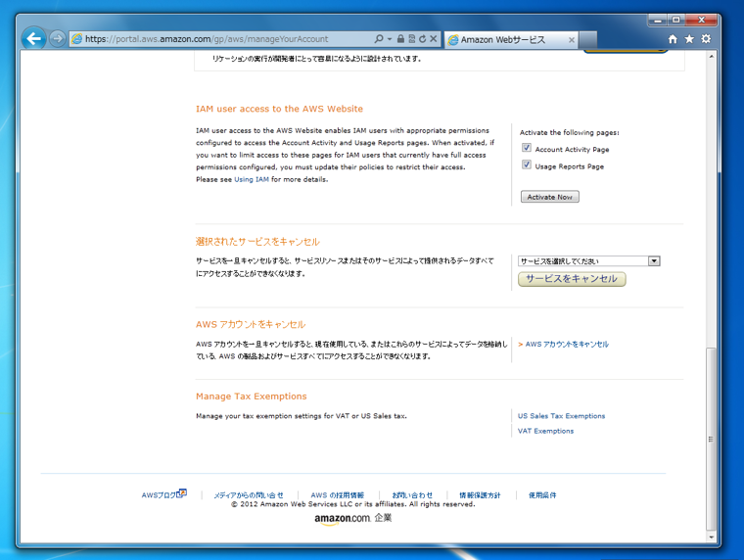Click the search magnifier in address bar

click(x=379, y=39)
